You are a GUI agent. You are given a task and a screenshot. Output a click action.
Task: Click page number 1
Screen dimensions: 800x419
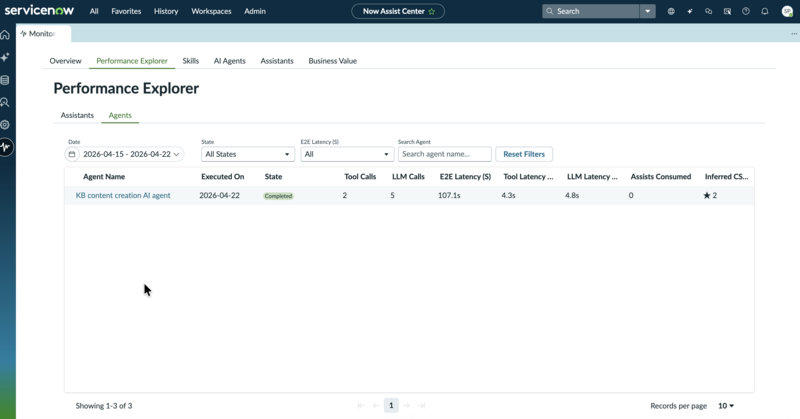pyautogui.click(x=391, y=406)
